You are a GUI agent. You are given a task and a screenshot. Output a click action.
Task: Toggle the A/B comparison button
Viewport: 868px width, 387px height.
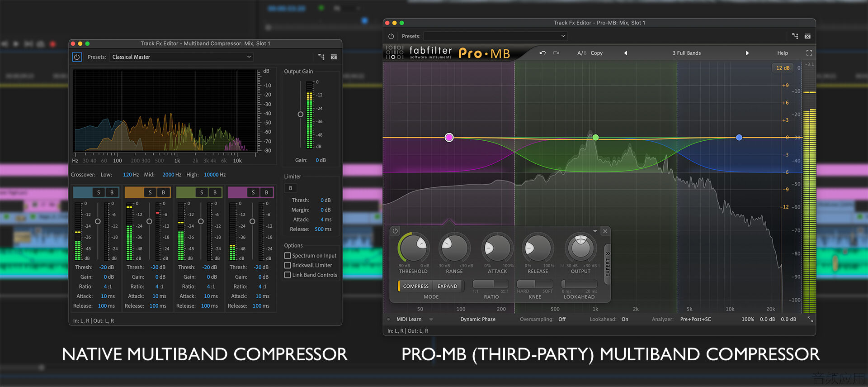pos(582,53)
